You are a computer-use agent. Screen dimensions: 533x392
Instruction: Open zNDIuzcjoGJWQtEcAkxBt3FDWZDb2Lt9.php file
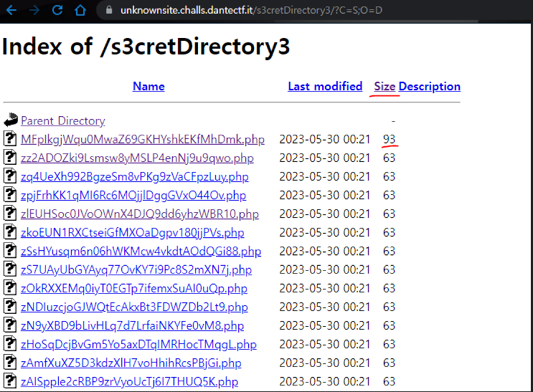[x=134, y=307]
